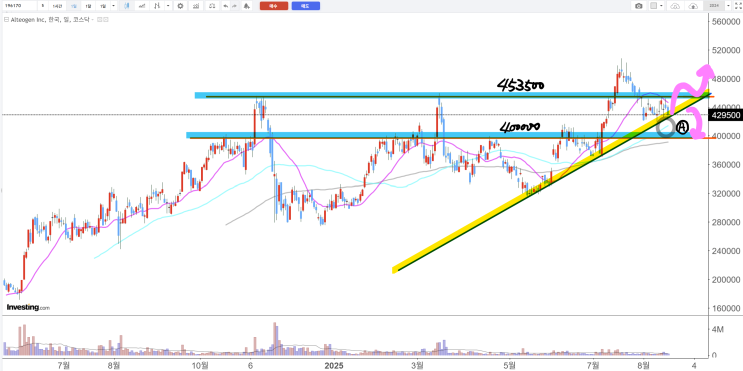Click the 3월 time axis label

[417, 366]
